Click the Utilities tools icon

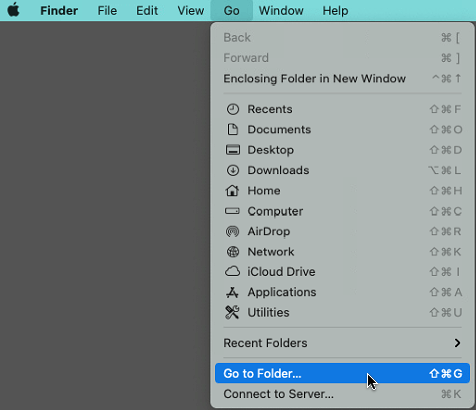coord(232,312)
